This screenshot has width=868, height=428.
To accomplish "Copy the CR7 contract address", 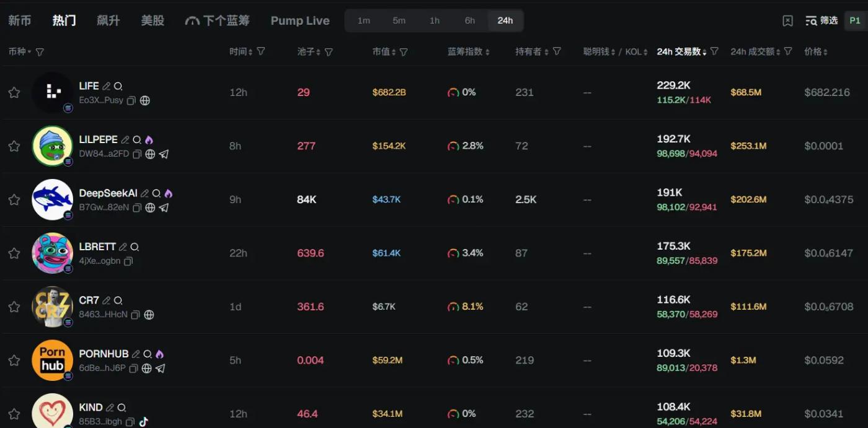I will (135, 315).
